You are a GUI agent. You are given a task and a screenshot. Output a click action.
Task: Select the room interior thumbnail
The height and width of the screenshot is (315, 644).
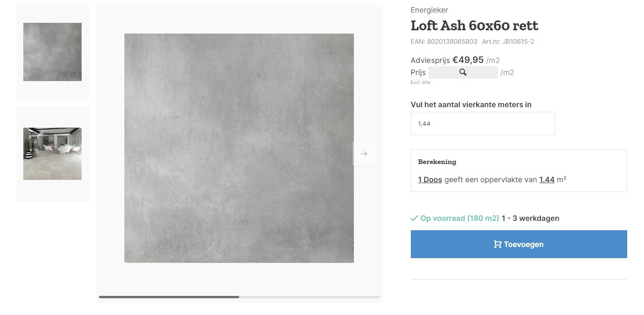52,154
